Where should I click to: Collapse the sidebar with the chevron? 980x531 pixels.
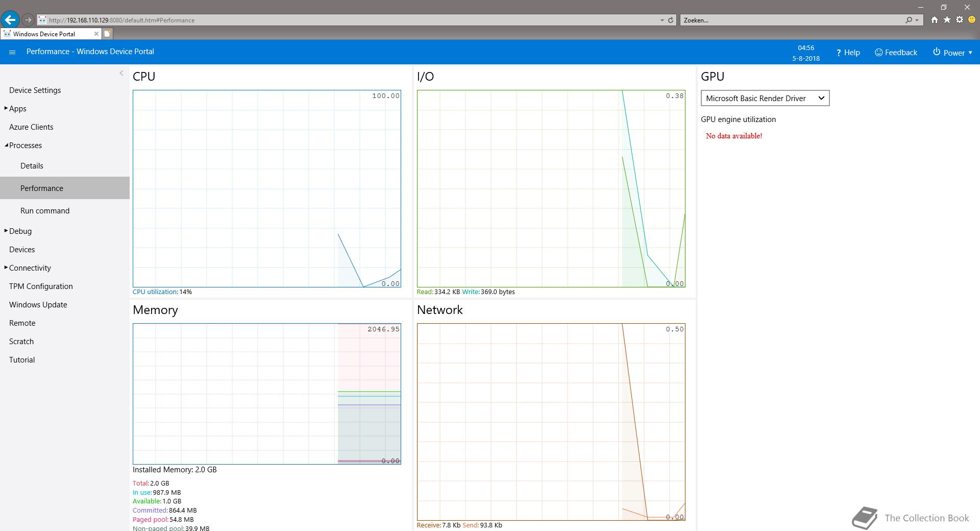tap(121, 73)
